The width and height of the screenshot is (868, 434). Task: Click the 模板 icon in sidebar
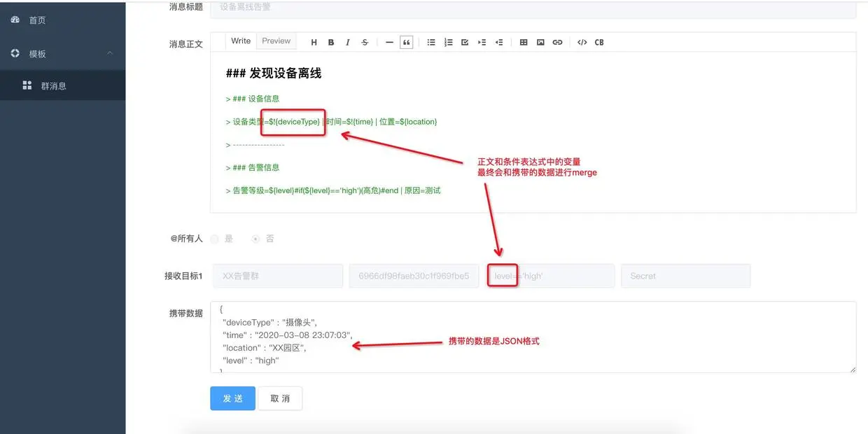tap(15, 53)
